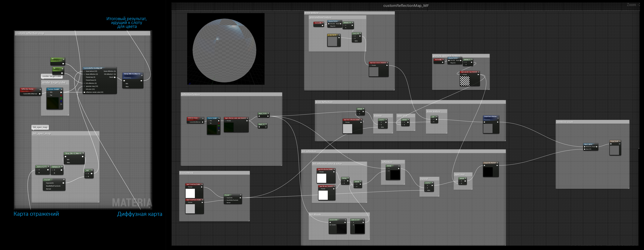Collapse the render target cube Texture Sample preview

pyautogui.click(x=61, y=89)
